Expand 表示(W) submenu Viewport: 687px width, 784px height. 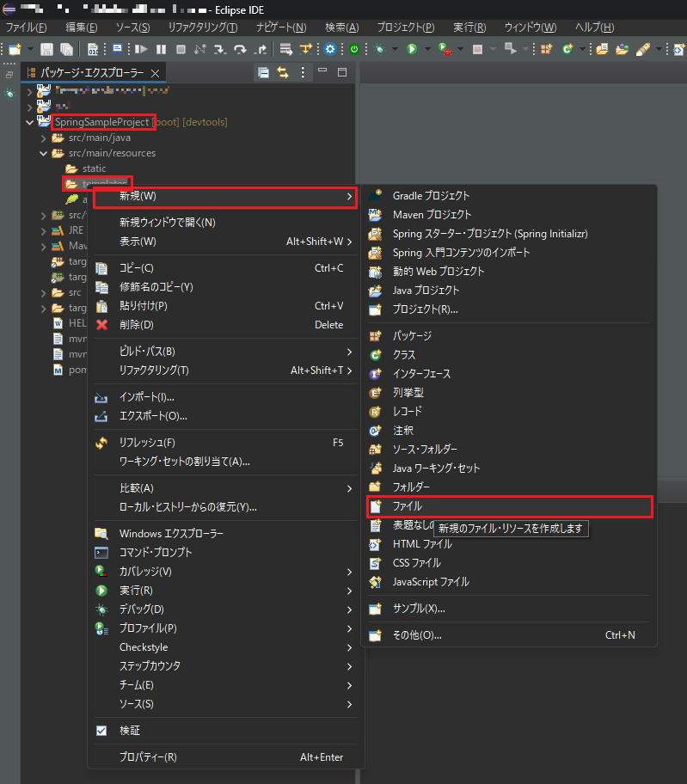[225, 242]
